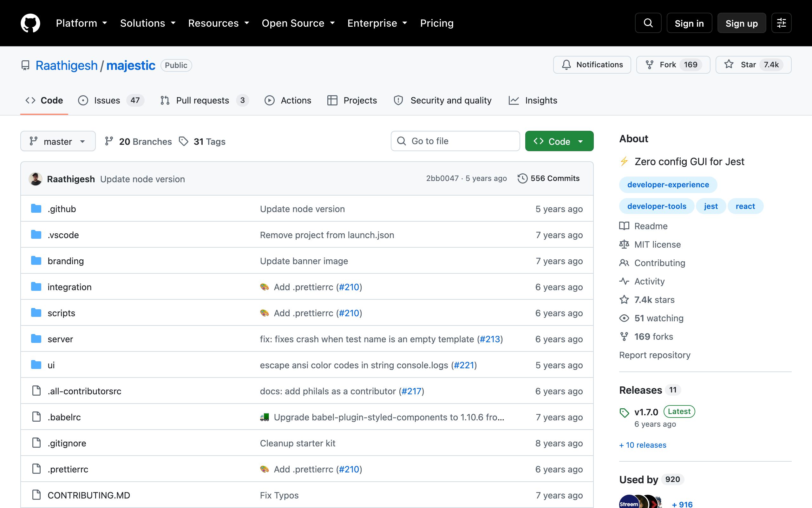Expand the Platform menu

click(82, 23)
